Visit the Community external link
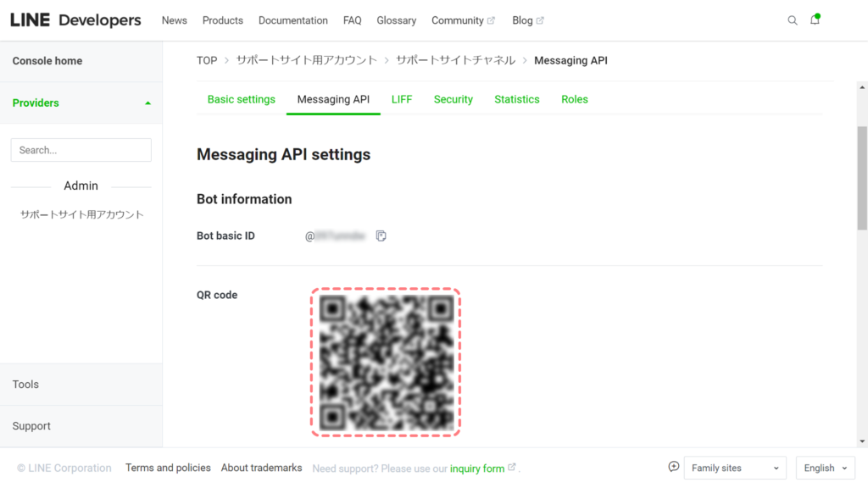868x488 pixels. [464, 20]
